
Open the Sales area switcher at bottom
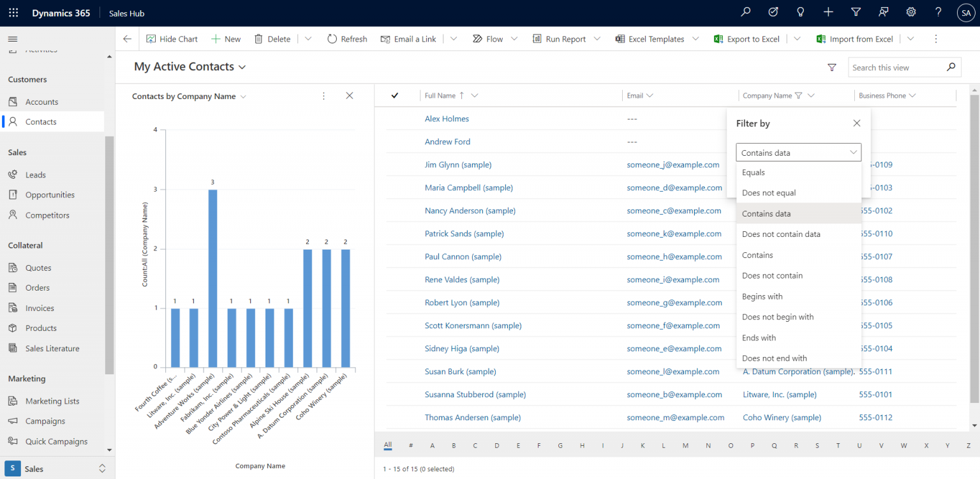tap(57, 468)
